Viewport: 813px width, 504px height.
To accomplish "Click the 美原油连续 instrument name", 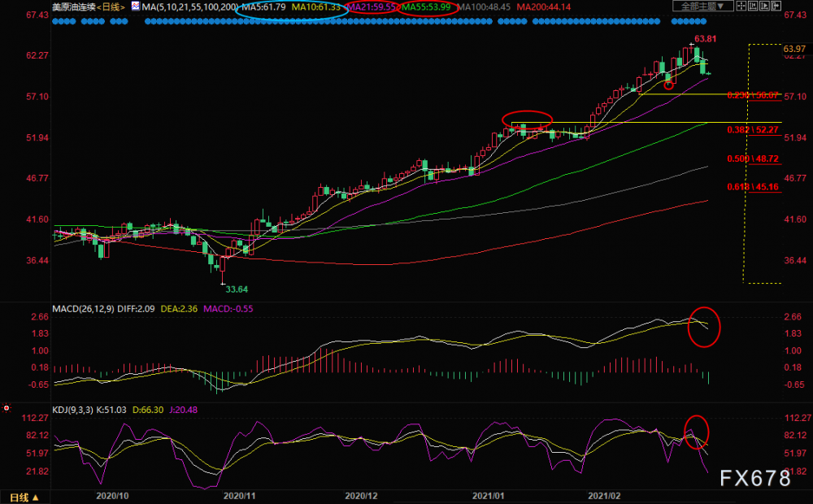I will [x=74, y=7].
